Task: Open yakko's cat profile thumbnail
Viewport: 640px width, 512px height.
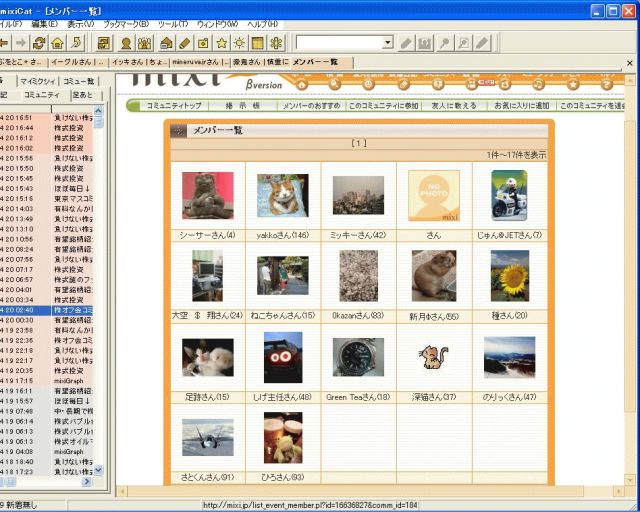Action: pyautogui.click(x=282, y=196)
